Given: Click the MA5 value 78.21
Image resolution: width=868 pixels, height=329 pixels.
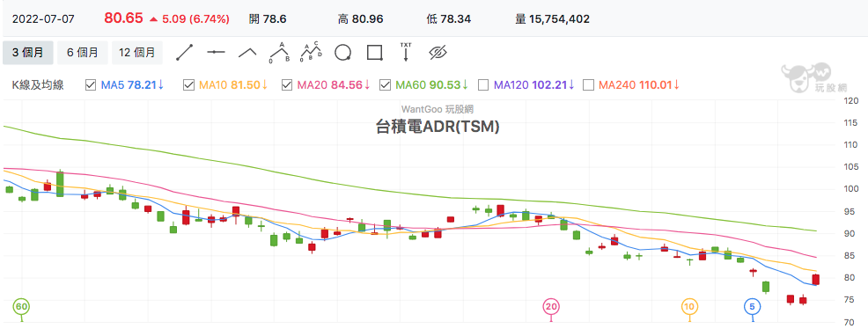Looking at the screenshot, I should click(142, 85).
